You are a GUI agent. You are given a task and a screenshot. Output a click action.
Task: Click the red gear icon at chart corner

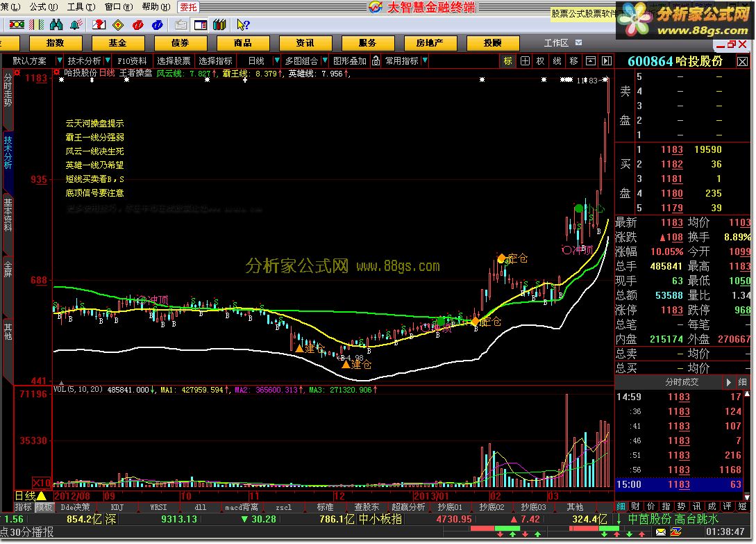pyautogui.click(x=17, y=72)
